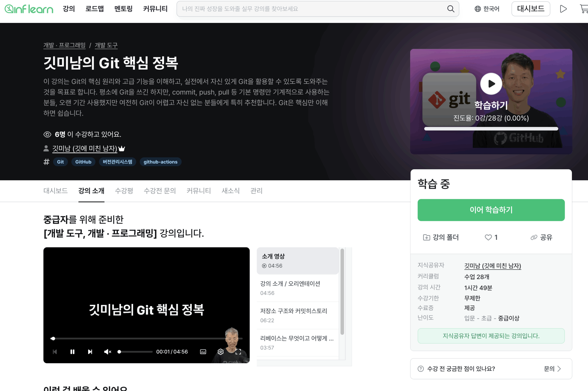
Task: Select the github-actions tag
Action: [x=161, y=162]
